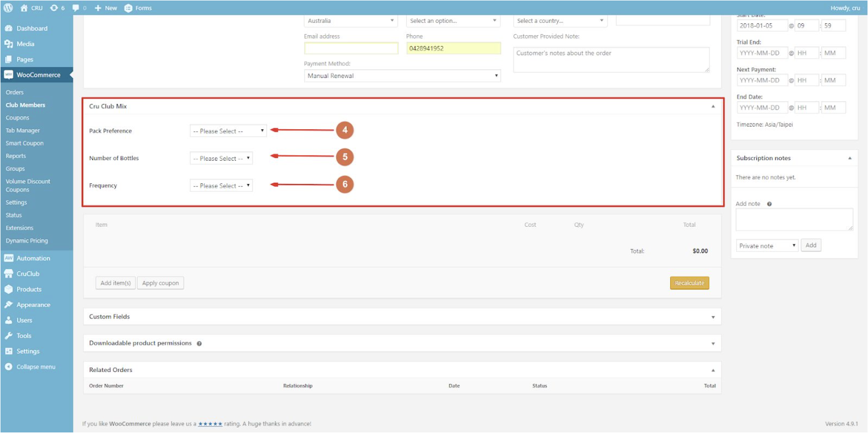Viewport: 868px width, 434px height.
Task: Open Extensions submenu item
Action: click(20, 228)
